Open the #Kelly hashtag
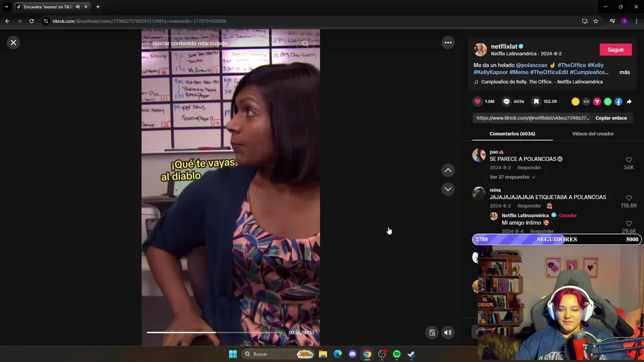Image resolution: width=644 pixels, height=362 pixels. 596,65
